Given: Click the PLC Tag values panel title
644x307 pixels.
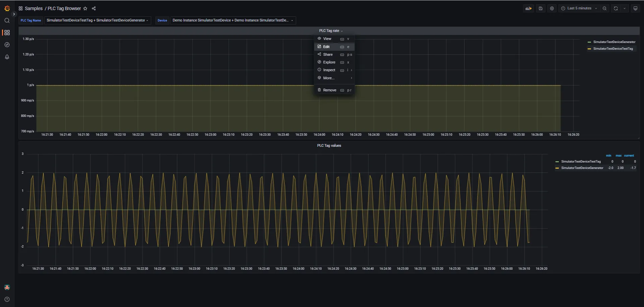Looking at the screenshot, I should tap(329, 145).
